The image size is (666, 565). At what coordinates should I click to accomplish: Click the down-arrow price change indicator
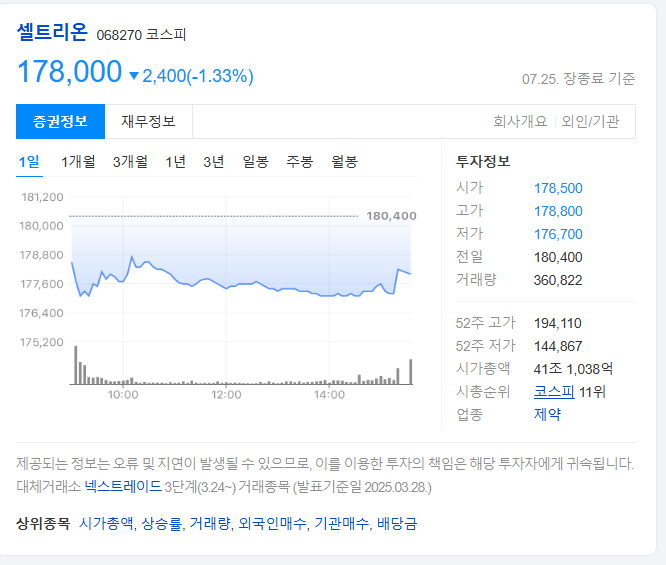coord(134,76)
